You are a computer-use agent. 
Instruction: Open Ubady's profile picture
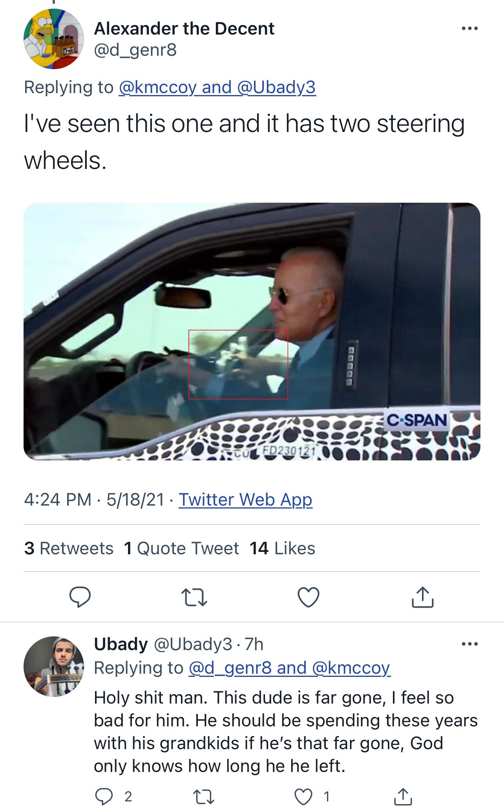[x=54, y=666]
